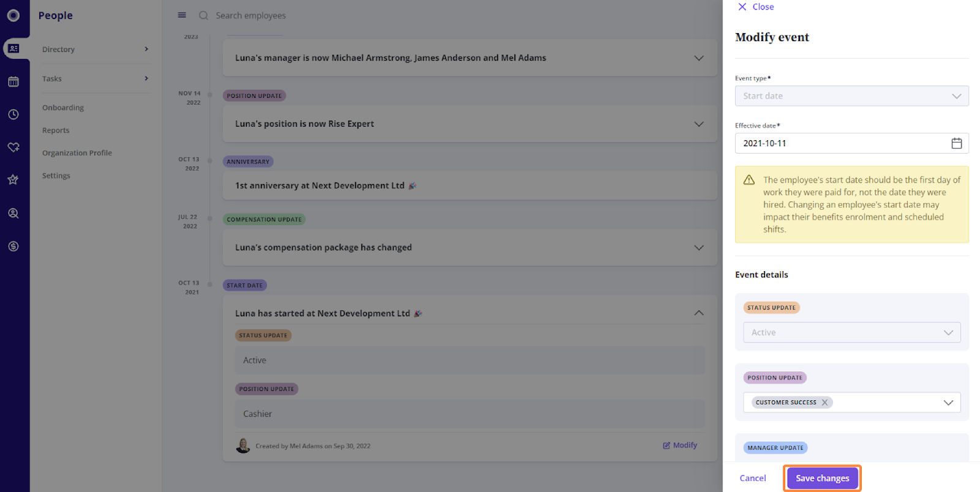Remove the Customer Success position tag
980x492 pixels.
824,403
